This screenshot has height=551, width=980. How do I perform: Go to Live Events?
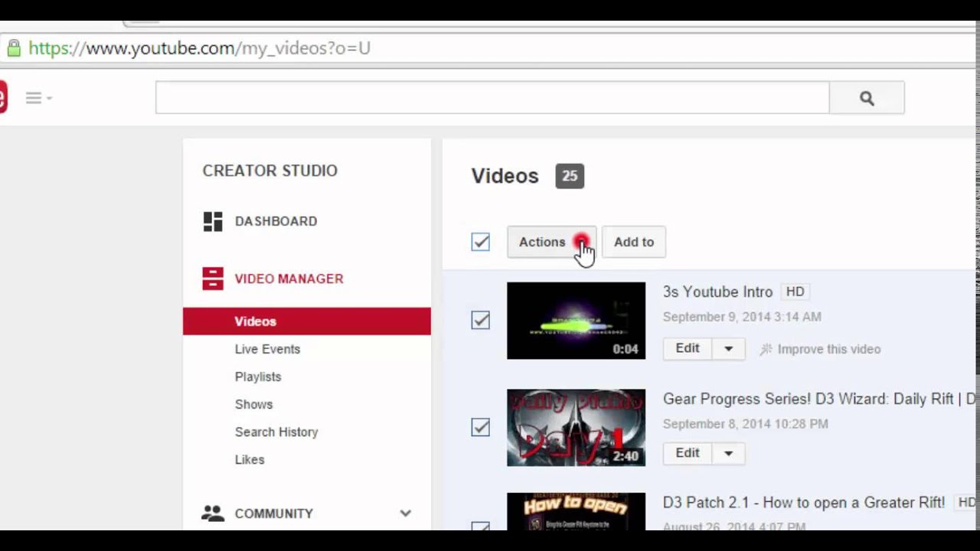pyautogui.click(x=267, y=349)
